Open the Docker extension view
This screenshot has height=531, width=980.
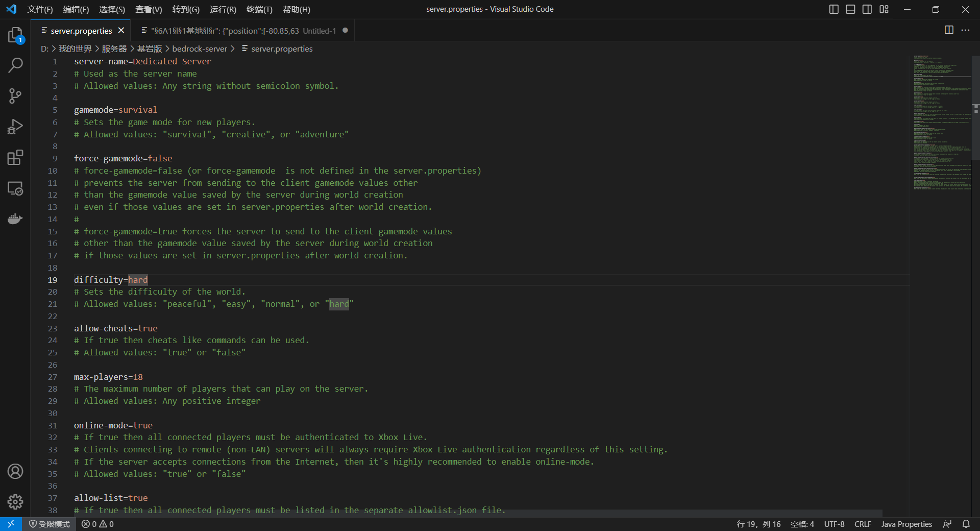point(15,219)
